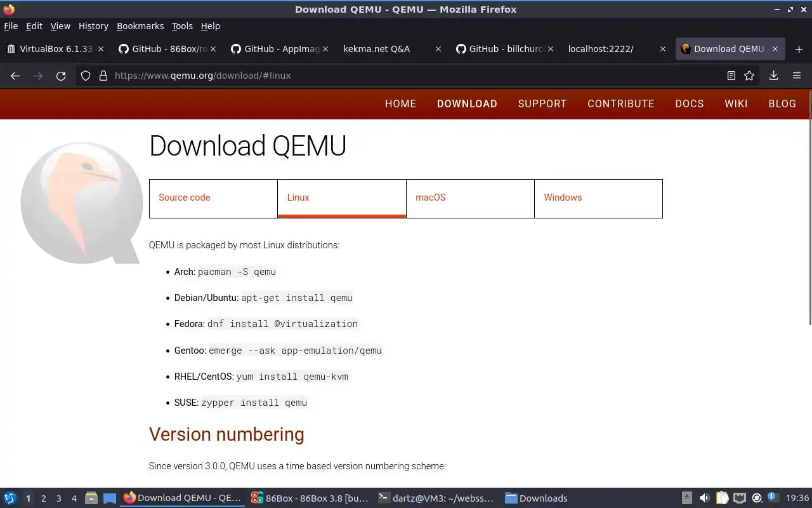Viewport: 812px width, 508px height.
Task: Close the localhost:2222 tab
Action: pos(663,49)
